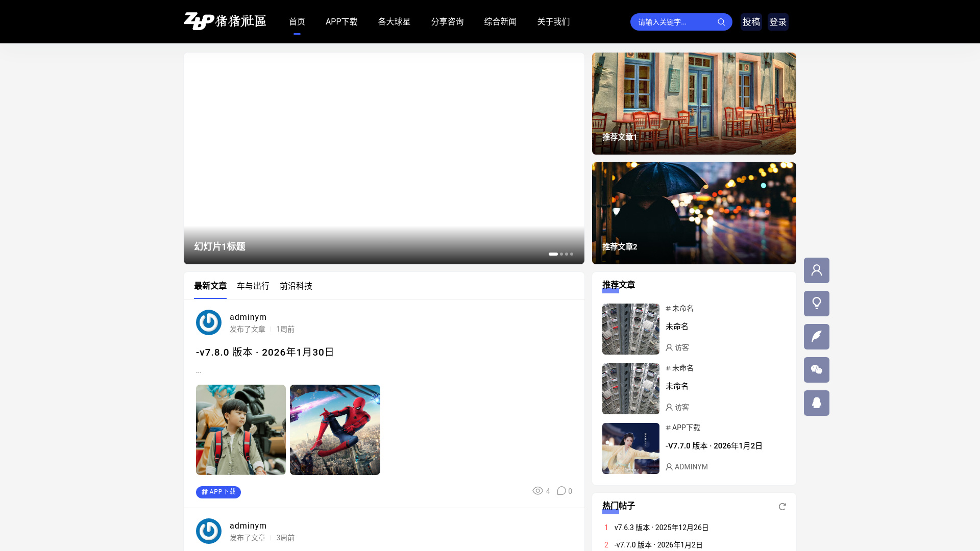Click the # APP下载 category in recommended list
This screenshot has width=980, height=551.
683,428
